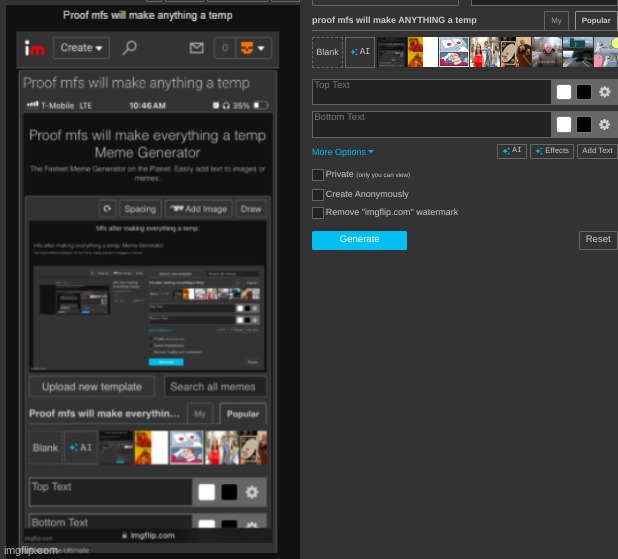This screenshot has width=618, height=559.
Task: Check Remove imgflip.com watermark box
Action: tap(318, 212)
